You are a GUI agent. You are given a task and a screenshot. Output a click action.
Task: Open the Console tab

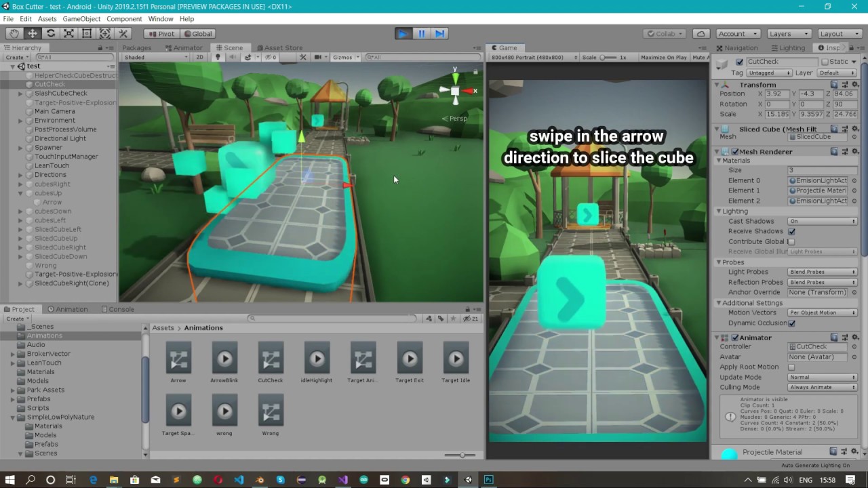click(117, 309)
